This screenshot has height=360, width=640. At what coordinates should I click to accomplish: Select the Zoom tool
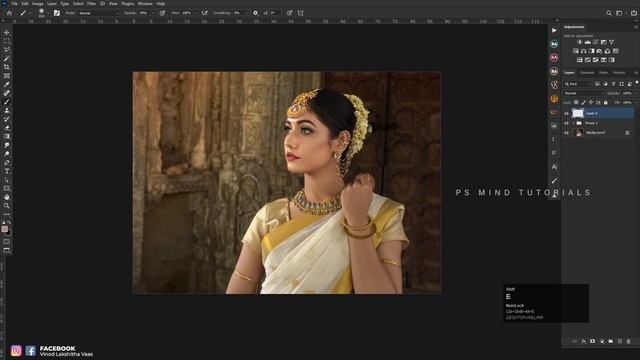tap(7, 206)
